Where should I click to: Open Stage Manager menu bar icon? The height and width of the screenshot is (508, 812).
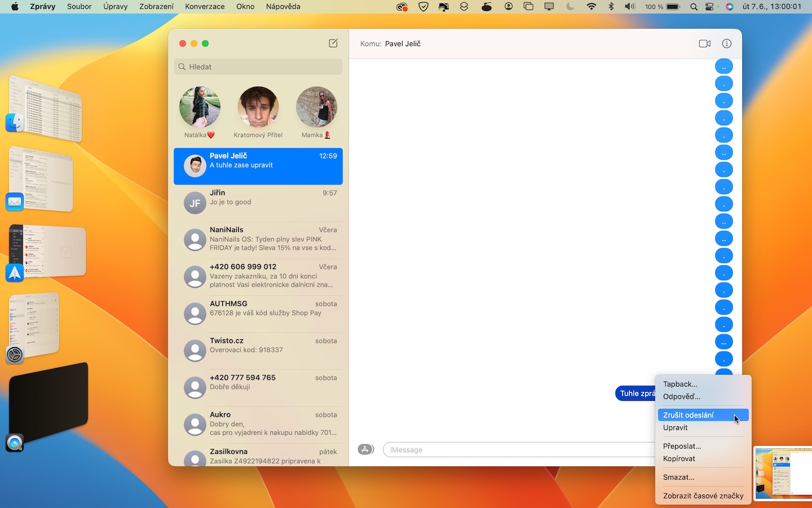pos(528,7)
